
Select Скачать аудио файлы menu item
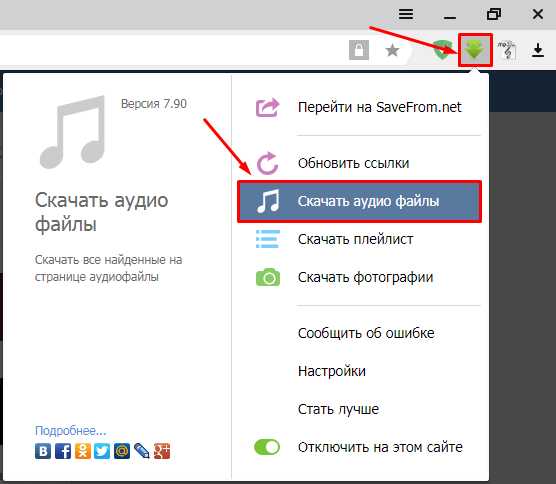click(x=359, y=201)
